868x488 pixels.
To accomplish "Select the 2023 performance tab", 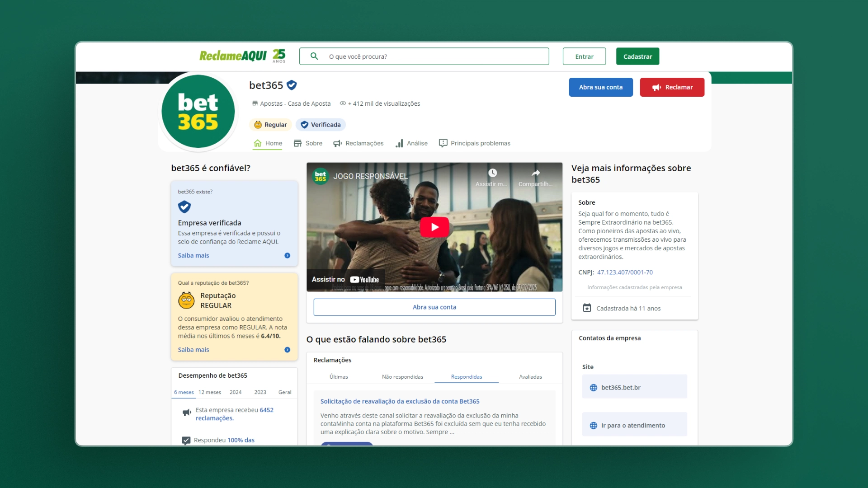I will click(260, 392).
